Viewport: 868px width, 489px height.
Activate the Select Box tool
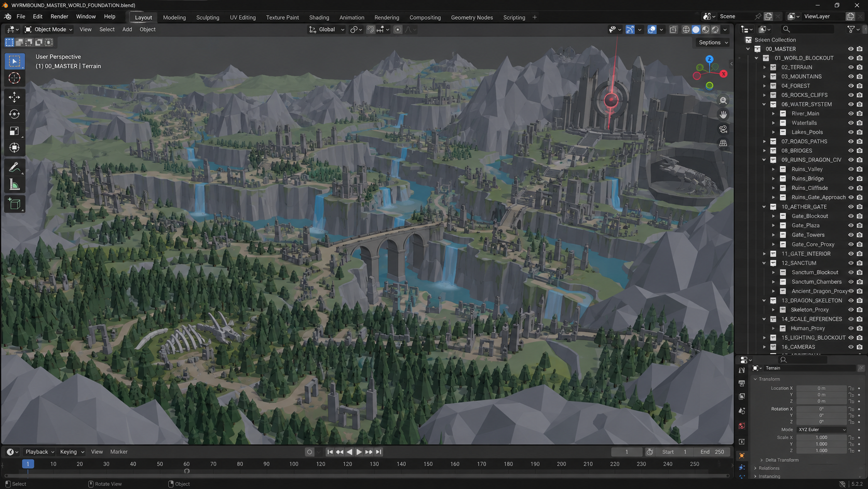(x=15, y=61)
